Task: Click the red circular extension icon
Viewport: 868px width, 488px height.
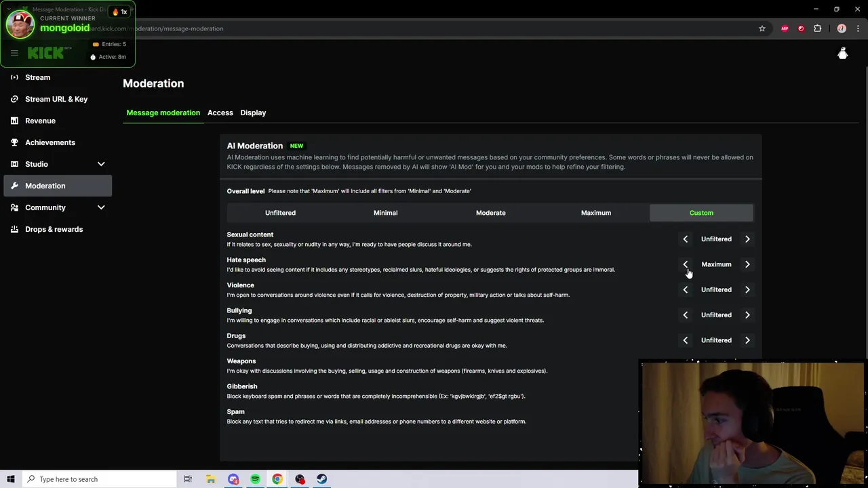Action: (801, 28)
